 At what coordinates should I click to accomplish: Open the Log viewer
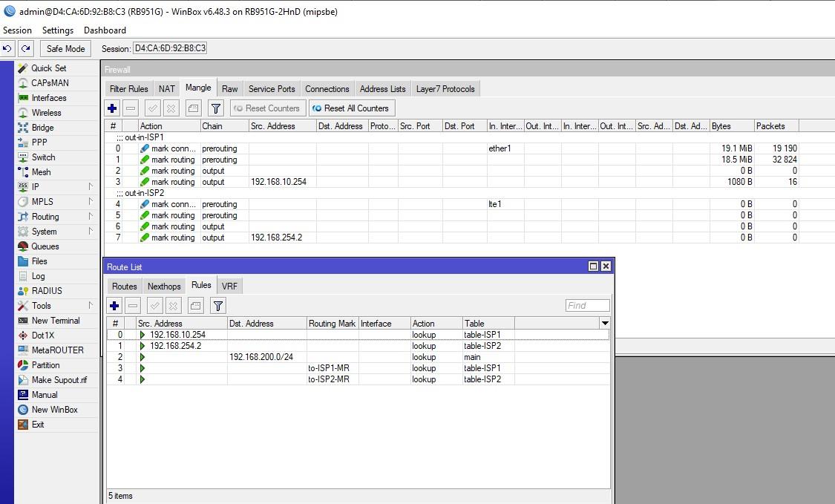click(x=39, y=276)
